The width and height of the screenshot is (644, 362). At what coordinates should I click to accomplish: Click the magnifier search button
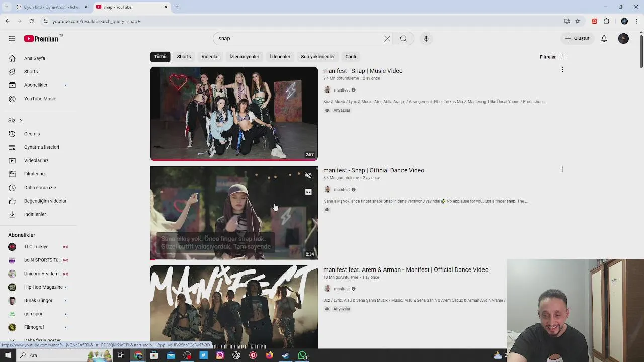tap(404, 39)
